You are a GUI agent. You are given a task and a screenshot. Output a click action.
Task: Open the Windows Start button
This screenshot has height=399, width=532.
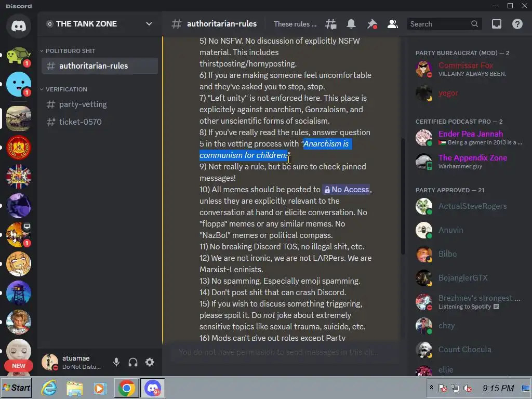pos(16,388)
